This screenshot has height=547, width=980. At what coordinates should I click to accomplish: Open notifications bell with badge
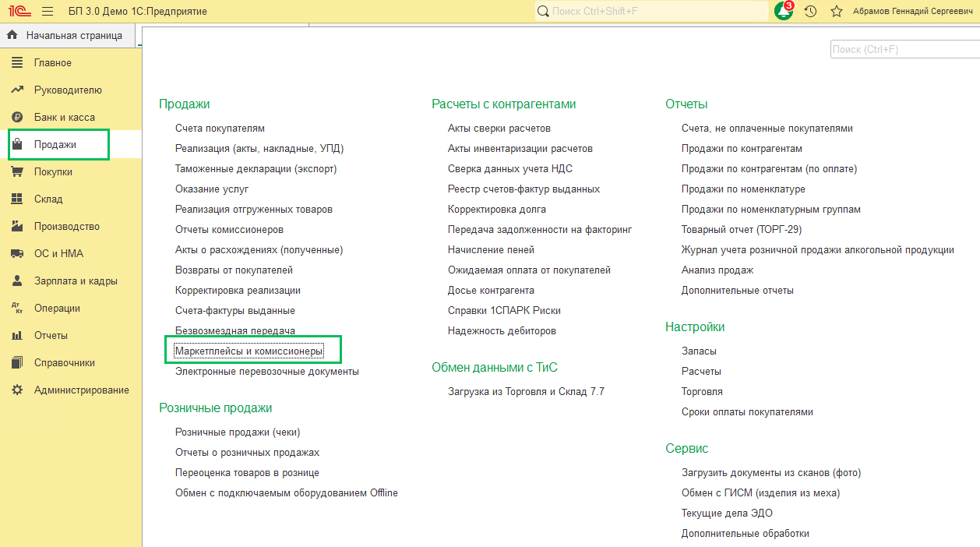pos(783,12)
